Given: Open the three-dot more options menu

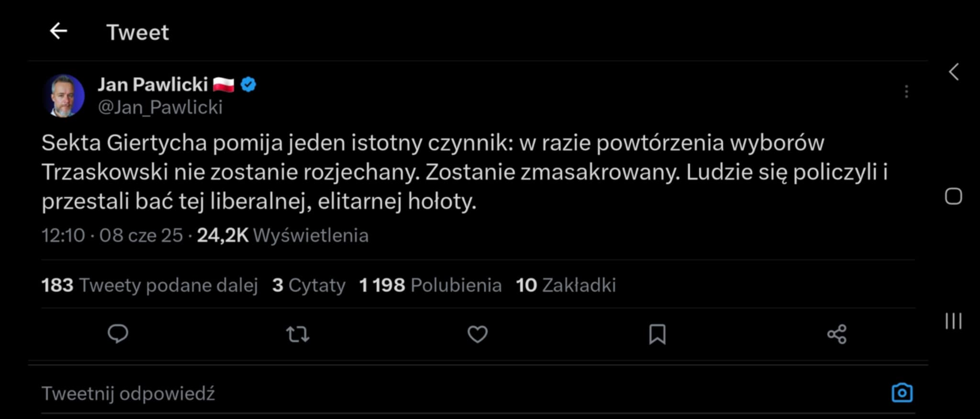Looking at the screenshot, I should pos(906,92).
